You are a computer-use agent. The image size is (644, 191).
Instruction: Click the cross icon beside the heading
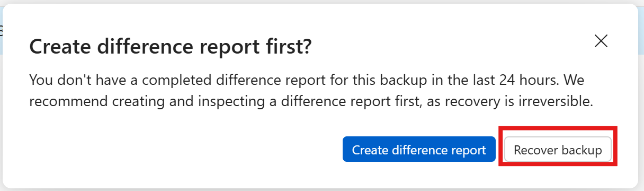click(601, 41)
